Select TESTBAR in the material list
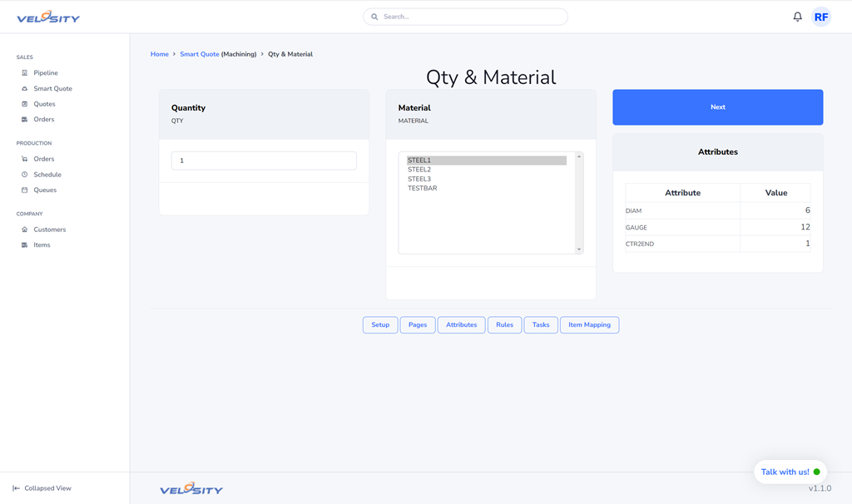 point(422,189)
